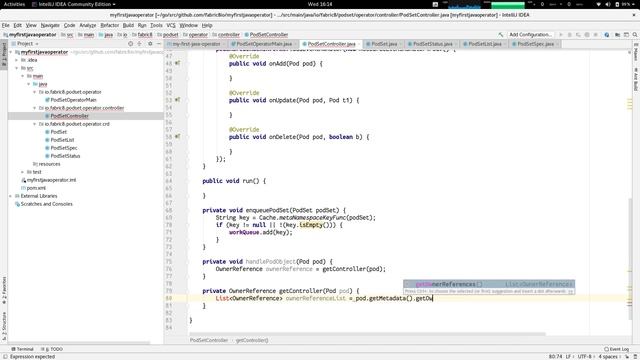The image size is (640, 360).
Task: Select PodSetList in project tree
Action: click(x=62, y=140)
